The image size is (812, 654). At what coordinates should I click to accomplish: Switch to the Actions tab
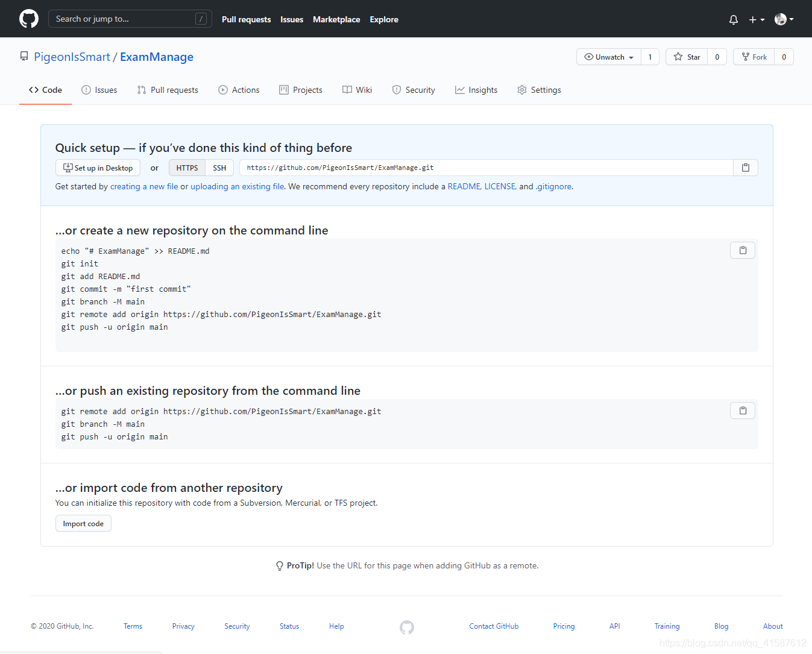pos(239,90)
